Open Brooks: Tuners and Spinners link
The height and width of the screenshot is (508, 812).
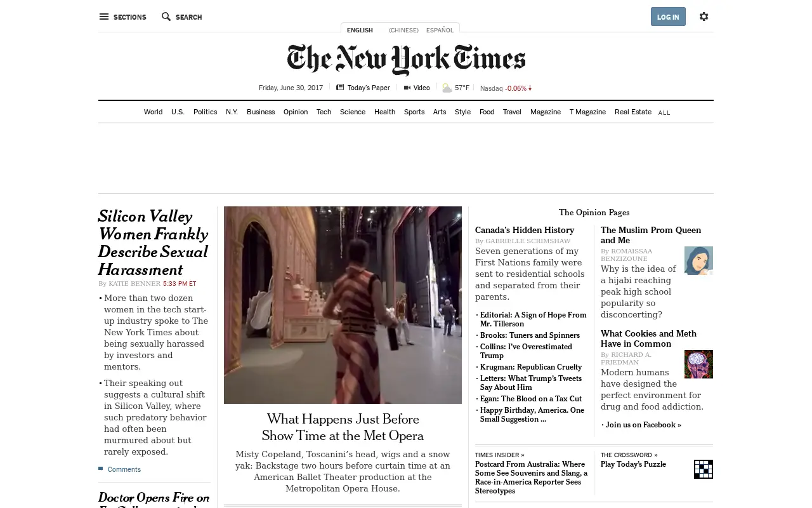(530, 335)
